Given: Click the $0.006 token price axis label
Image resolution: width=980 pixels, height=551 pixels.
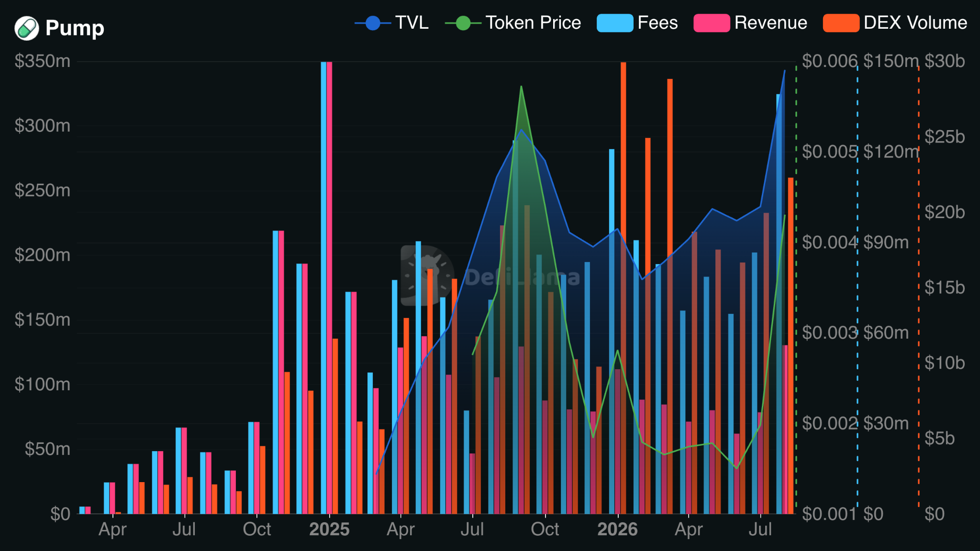Looking at the screenshot, I should pyautogui.click(x=830, y=61).
